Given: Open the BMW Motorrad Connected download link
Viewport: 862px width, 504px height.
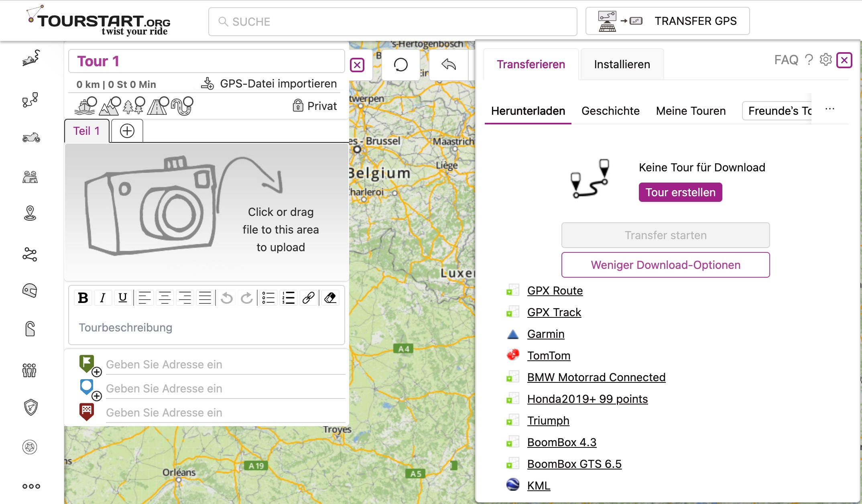Looking at the screenshot, I should pyautogui.click(x=596, y=377).
